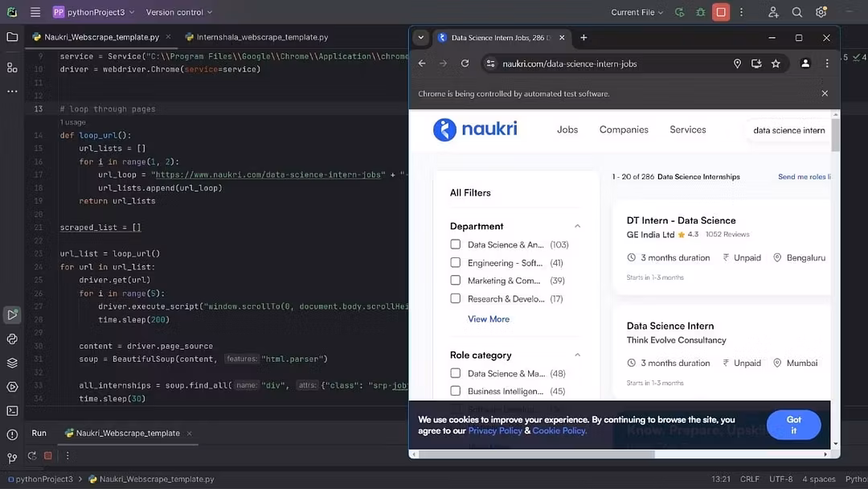Dismiss the automated test software infobar
The width and height of the screenshot is (868, 489).
[x=825, y=93]
